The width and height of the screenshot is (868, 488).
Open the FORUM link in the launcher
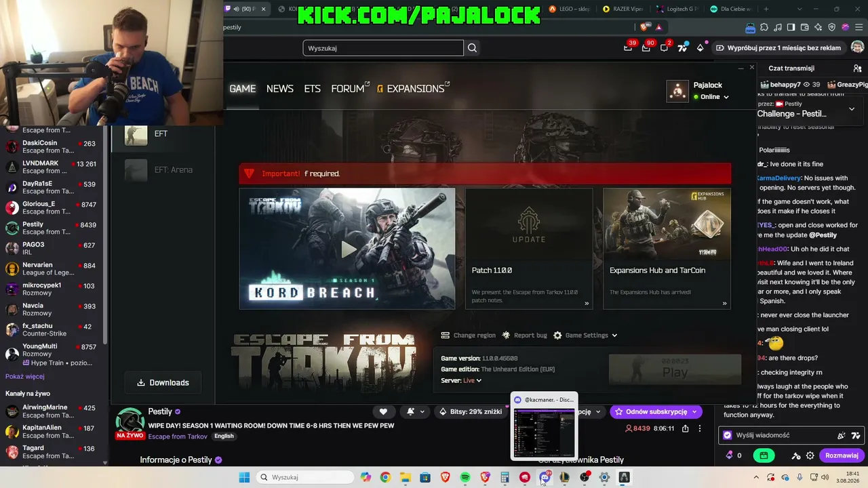(350, 89)
